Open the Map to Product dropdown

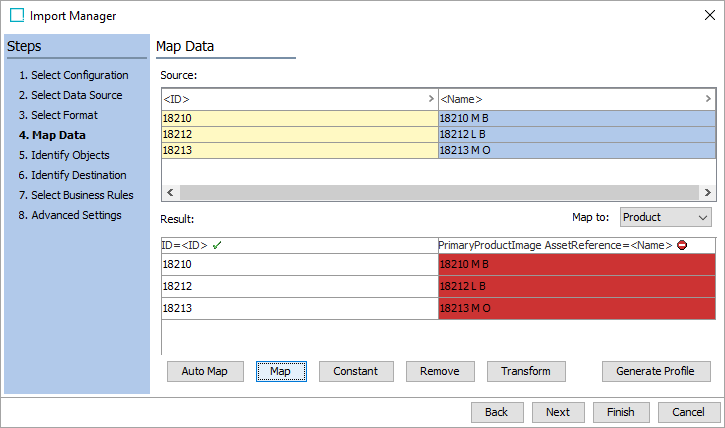(665, 217)
